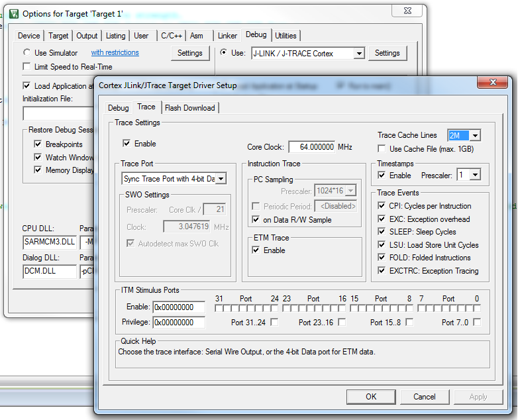Check the Port 31..24 privilege box
Screen dimensions: 518x420
(x=274, y=322)
